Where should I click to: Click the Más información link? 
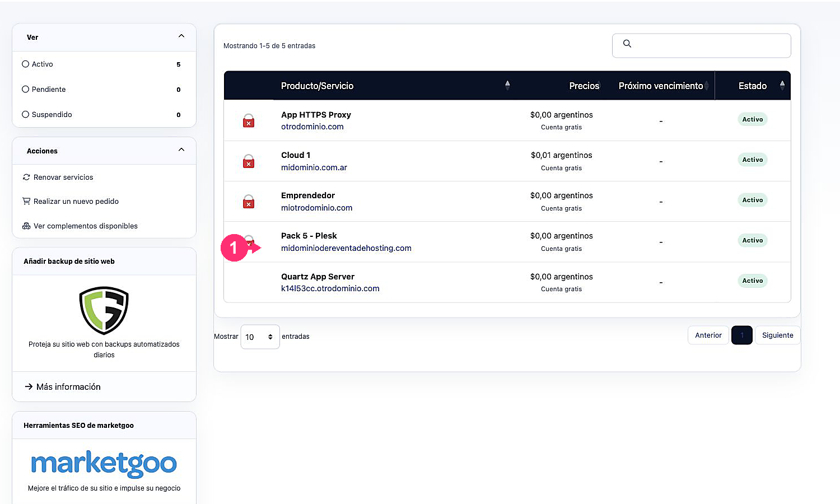pyautogui.click(x=68, y=387)
